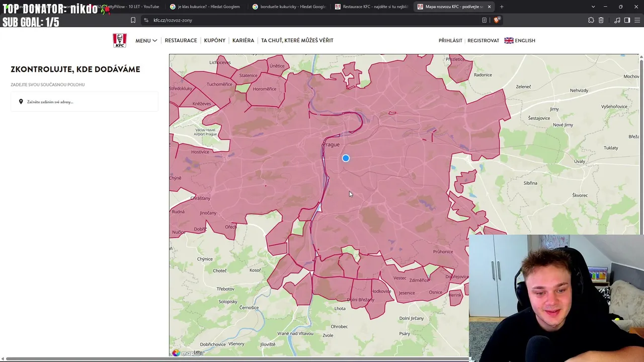Toggle the browser sidebar panel icon
644x362 pixels.
[627, 20]
